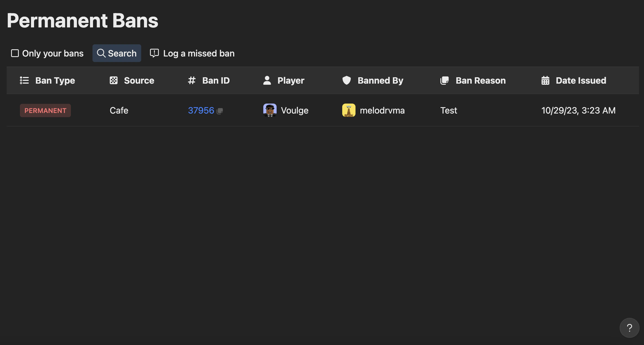Click the copy icon beside Ban Reason header

[445, 80]
